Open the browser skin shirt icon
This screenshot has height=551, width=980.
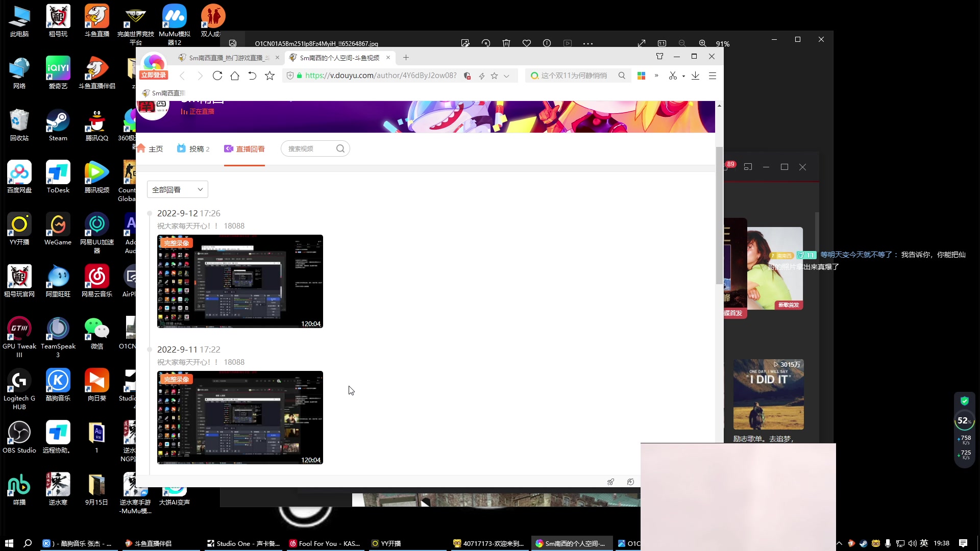coord(659,57)
